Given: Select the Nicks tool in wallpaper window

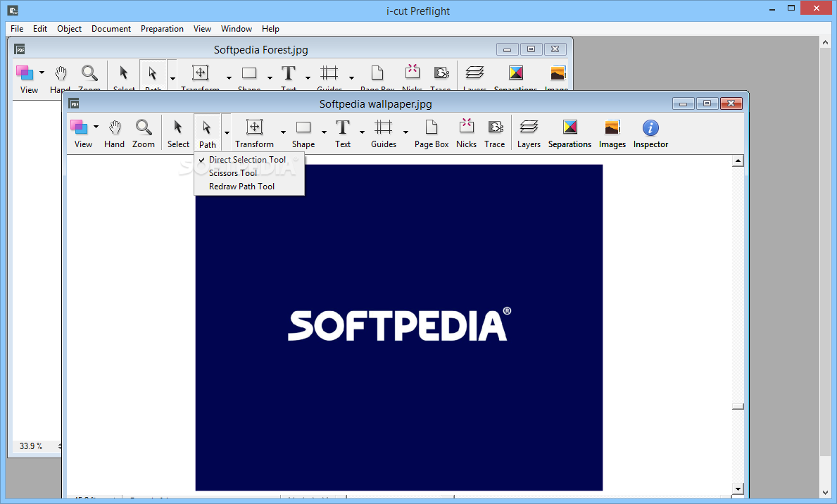Looking at the screenshot, I should pyautogui.click(x=467, y=134).
